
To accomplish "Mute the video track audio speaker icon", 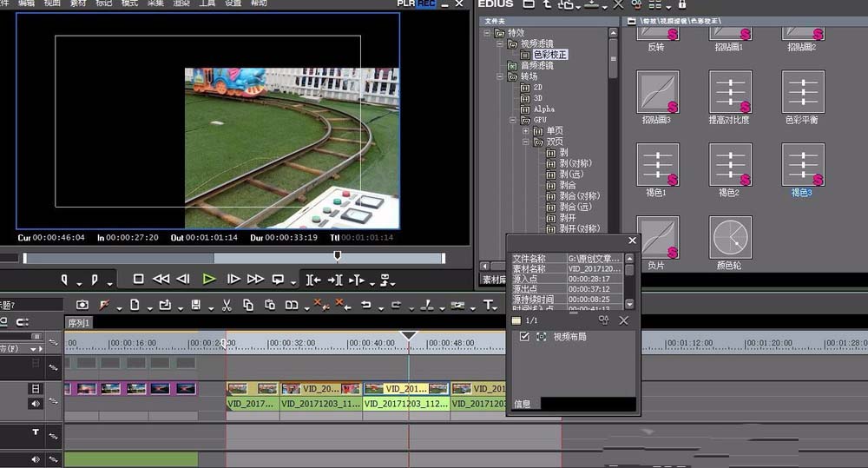I will click(x=36, y=404).
